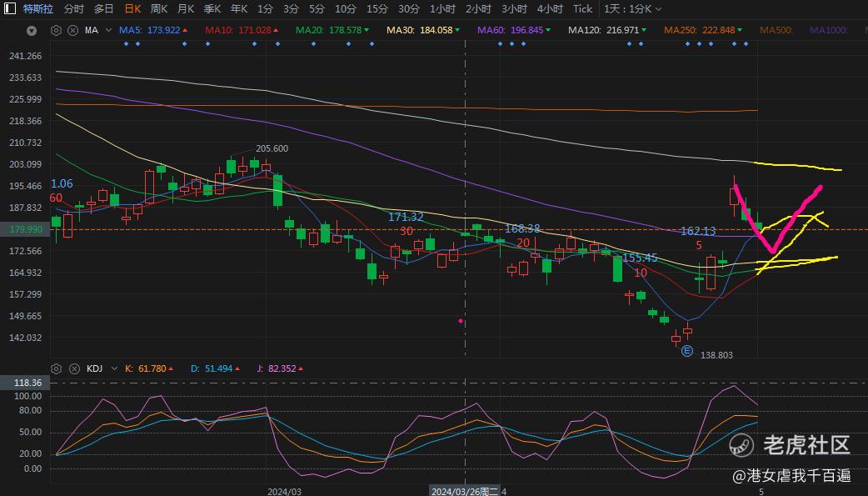Click the 155.45 gap annotation
The width and height of the screenshot is (868, 496).
(x=640, y=258)
